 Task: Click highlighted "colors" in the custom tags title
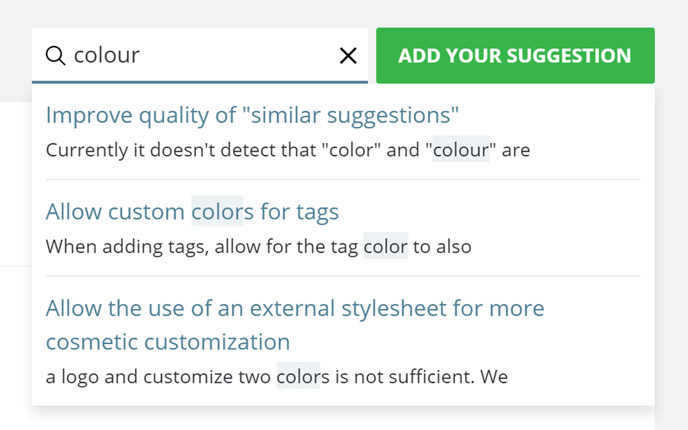[216, 212]
